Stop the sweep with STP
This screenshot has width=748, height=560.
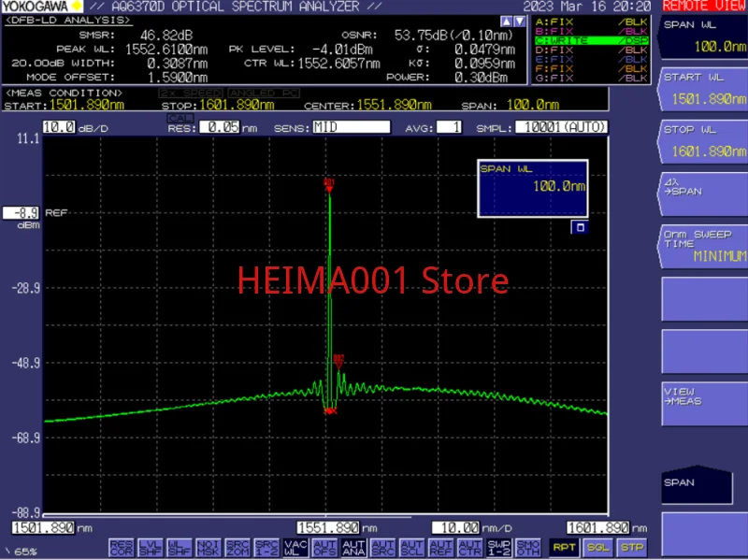pyautogui.click(x=632, y=547)
